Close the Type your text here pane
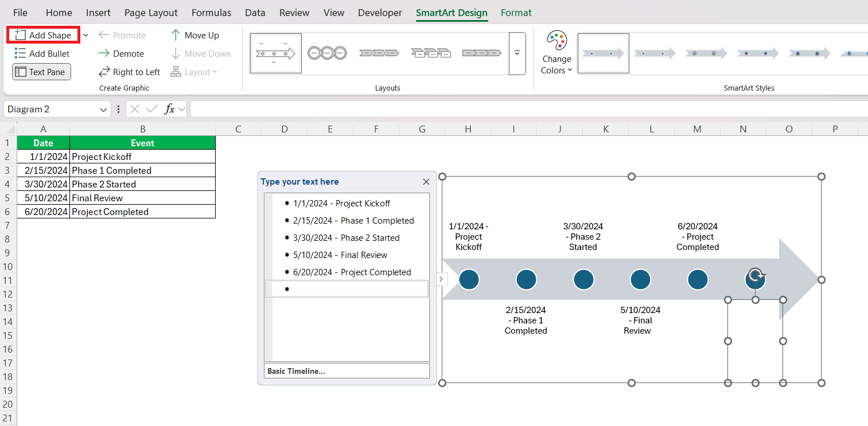This screenshot has width=868, height=426. 426,182
